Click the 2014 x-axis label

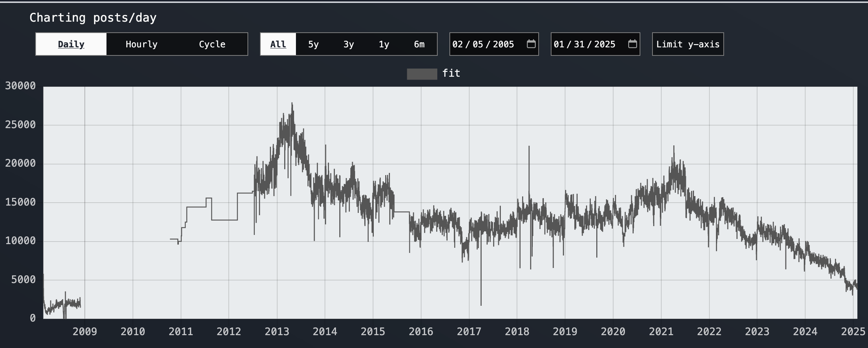click(x=325, y=332)
